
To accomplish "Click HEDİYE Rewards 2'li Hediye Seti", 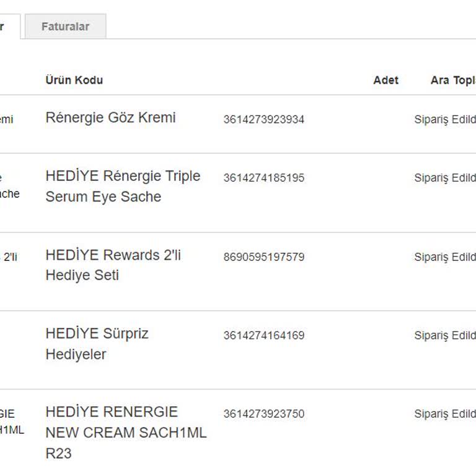I will 113,265.
